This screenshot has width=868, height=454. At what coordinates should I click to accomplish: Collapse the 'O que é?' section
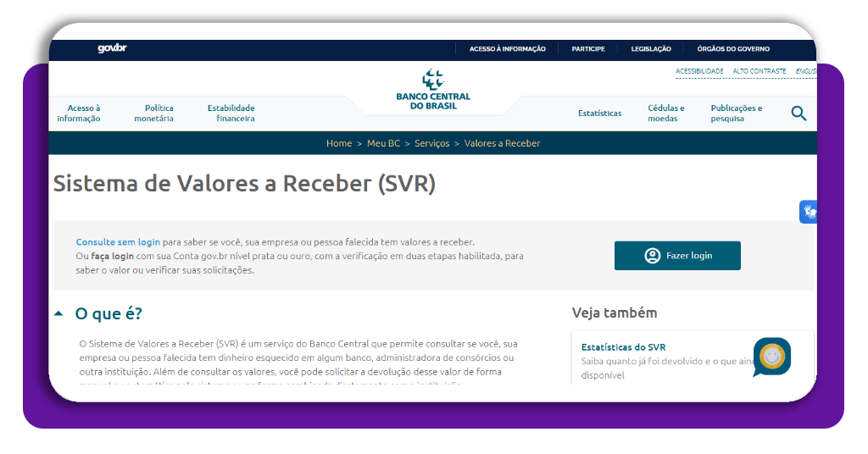coord(58,313)
